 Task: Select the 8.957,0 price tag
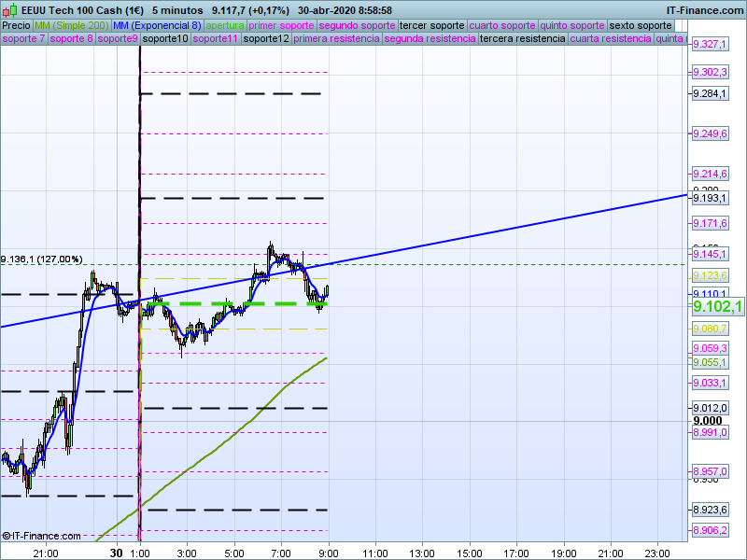coord(710,471)
